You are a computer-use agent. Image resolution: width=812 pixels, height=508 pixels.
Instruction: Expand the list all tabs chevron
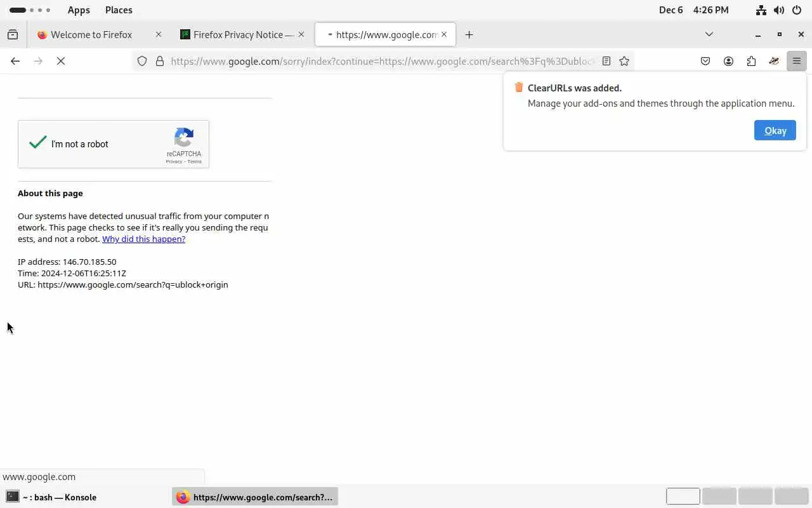(709, 34)
